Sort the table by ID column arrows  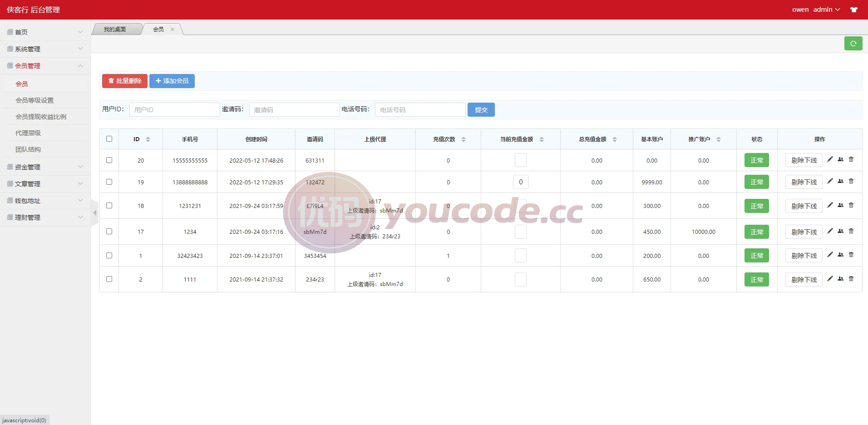pos(148,139)
